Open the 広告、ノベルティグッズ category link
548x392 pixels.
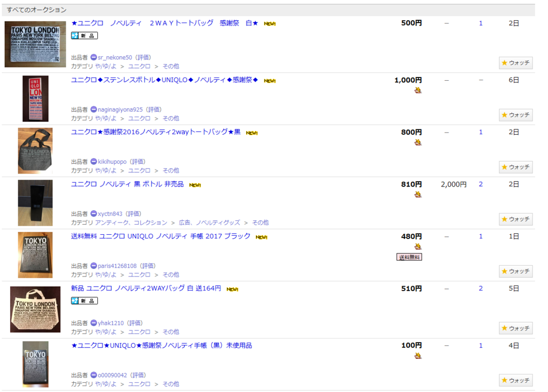pos(209,222)
